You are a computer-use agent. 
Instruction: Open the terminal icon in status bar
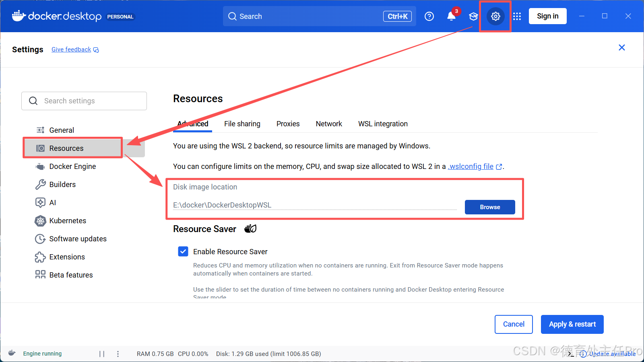coord(571,354)
